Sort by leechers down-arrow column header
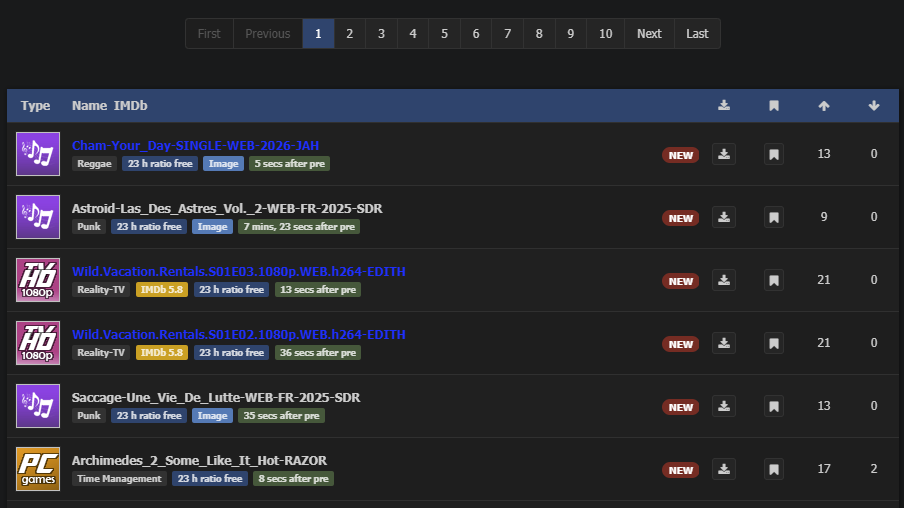 [x=874, y=106]
